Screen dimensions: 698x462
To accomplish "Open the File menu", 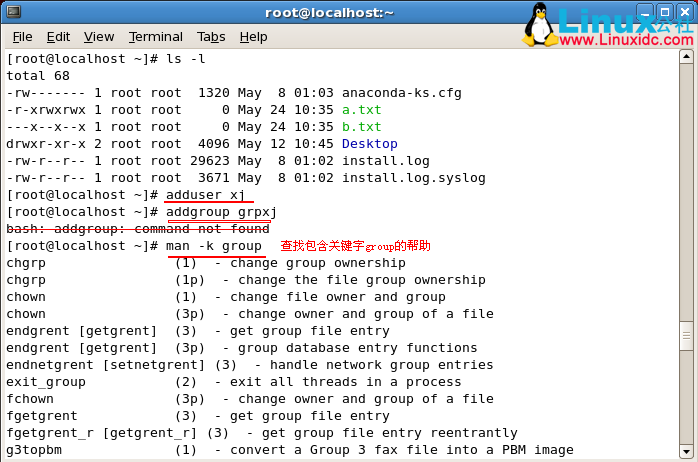I will (x=22, y=36).
